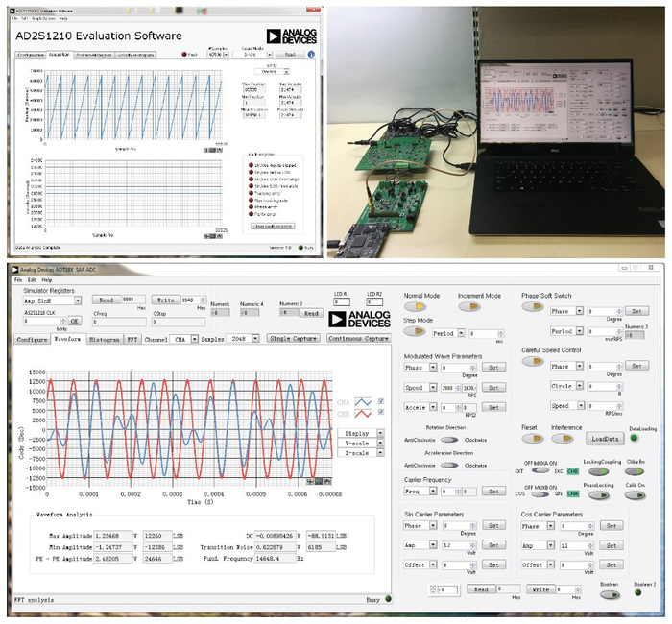Click the Single Capture button
The image size is (672, 624).
pos(294,339)
